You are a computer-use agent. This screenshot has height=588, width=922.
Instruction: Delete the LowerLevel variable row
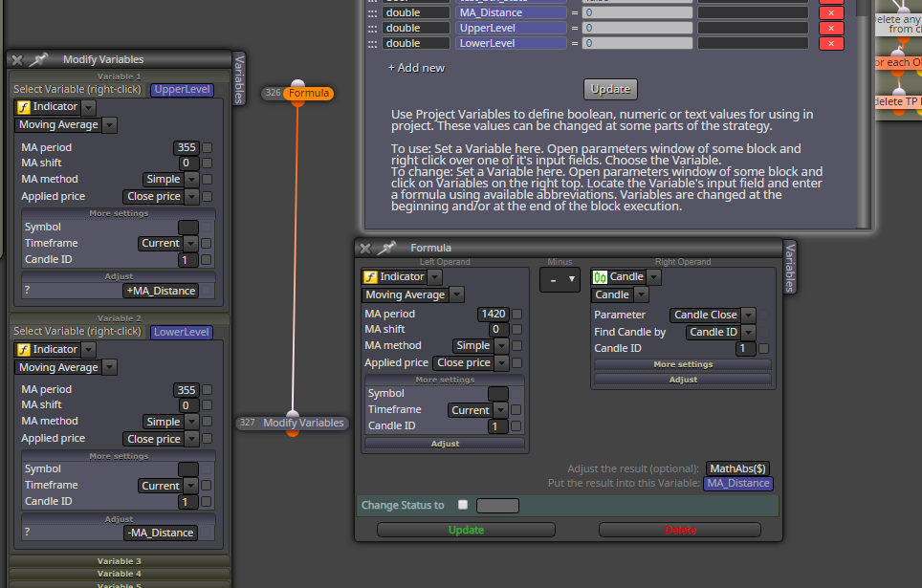click(831, 43)
